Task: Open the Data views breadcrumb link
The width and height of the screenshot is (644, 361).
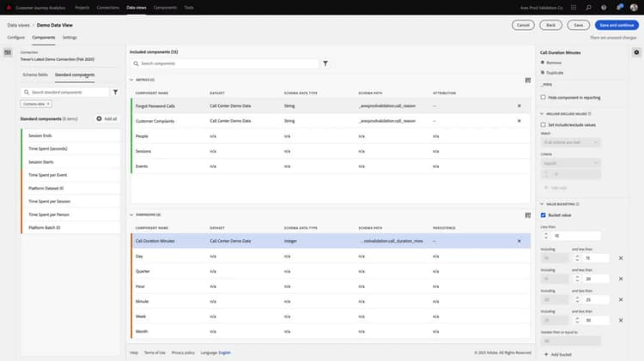Action: (x=19, y=25)
